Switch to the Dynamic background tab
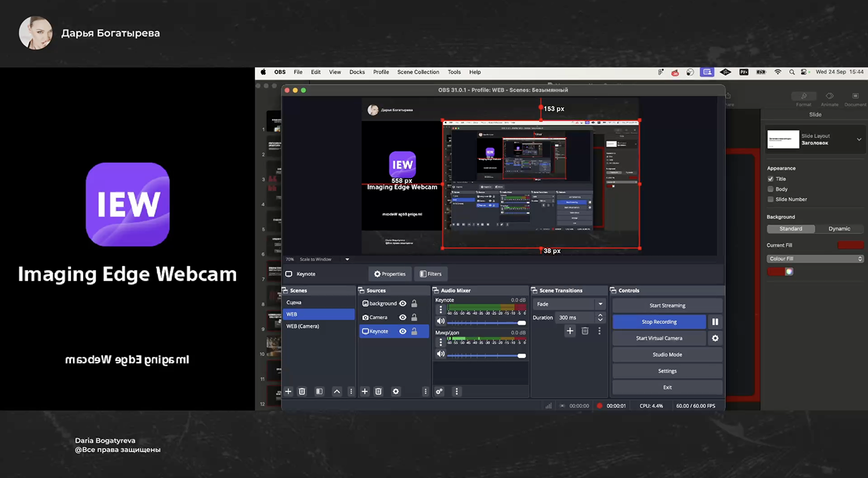This screenshot has width=868, height=478. [x=839, y=229]
